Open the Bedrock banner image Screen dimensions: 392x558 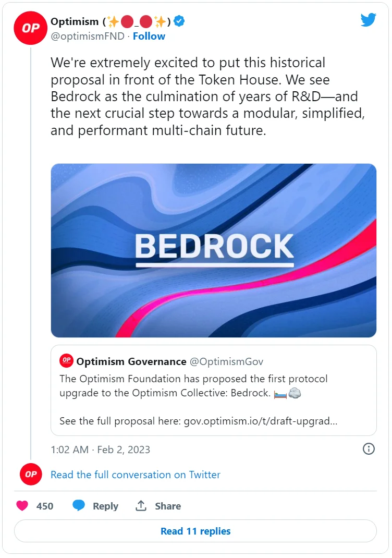pyautogui.click(x=214, y=250)
